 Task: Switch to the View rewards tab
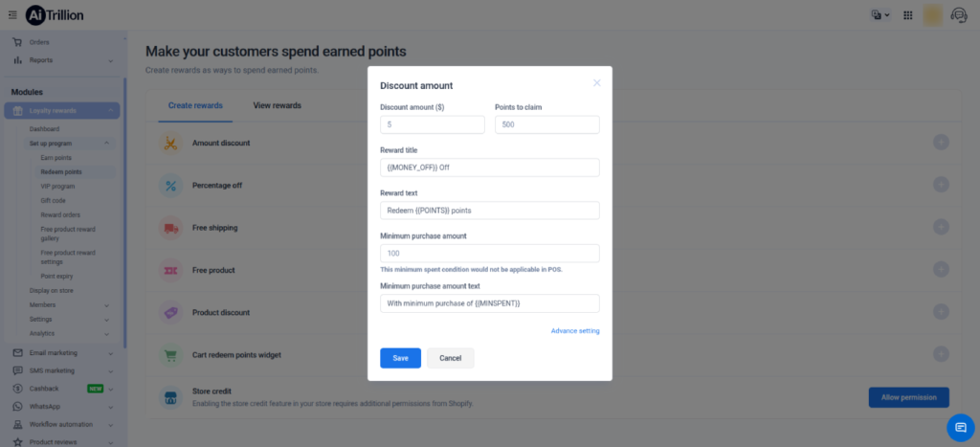pos(277,105)
